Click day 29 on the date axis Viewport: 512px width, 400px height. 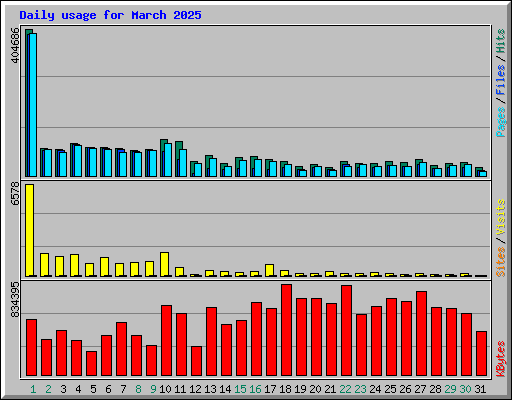(x=450, y=389)
